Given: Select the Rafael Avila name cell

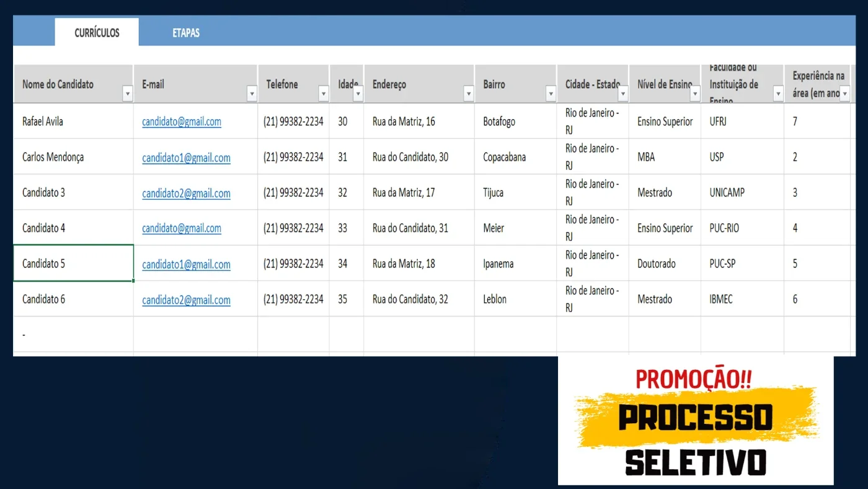Looking at the screenshot, I should pyautogui.click(x=73, y=122).
